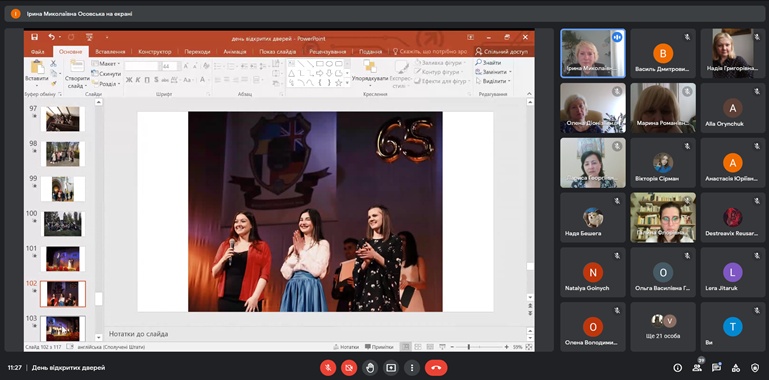Click the font name box

click(142, 66)
